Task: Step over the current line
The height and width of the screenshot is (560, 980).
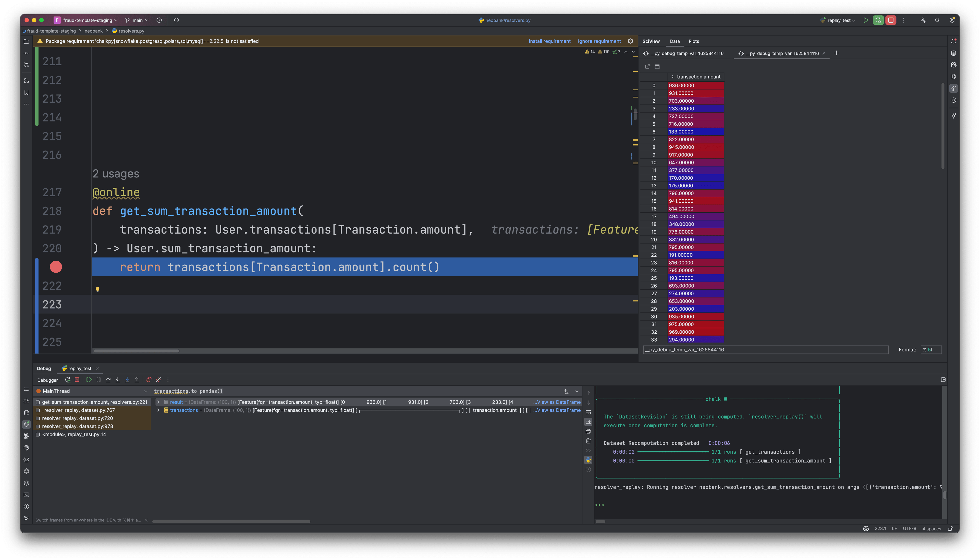Action: (108, 380)
